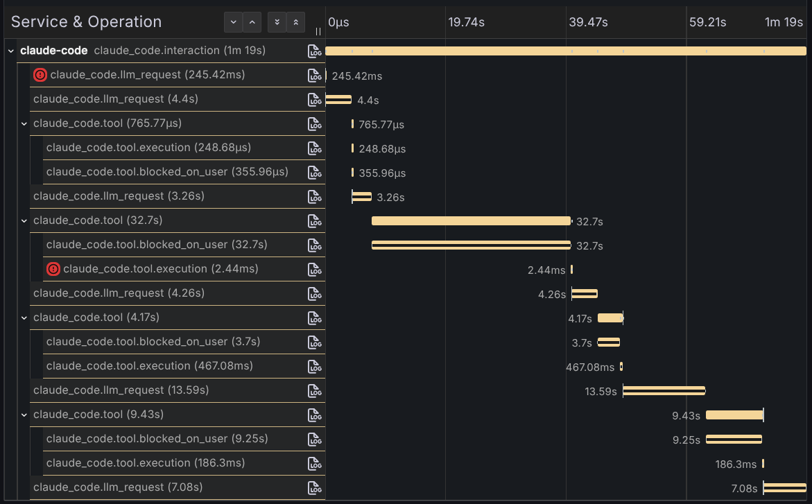
Task: Collapse the claude_code.tool (9.43s) span chevron
Action: [24, 415]
